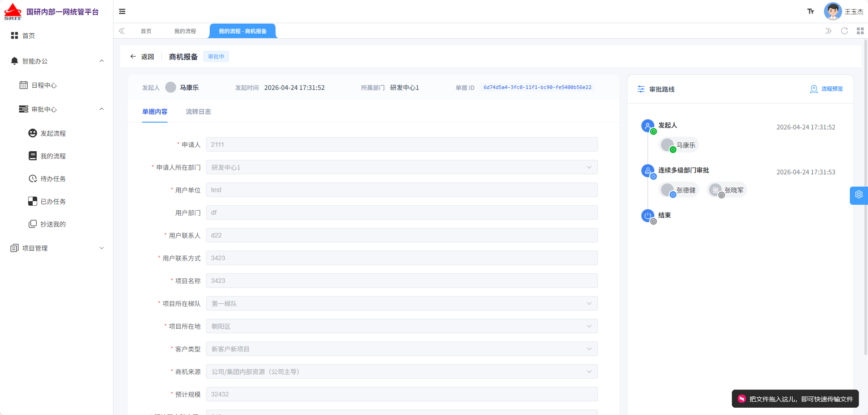
Task: Expand the 项目管理 menu section
Action: pyautogui.click(x=102, y=248)
